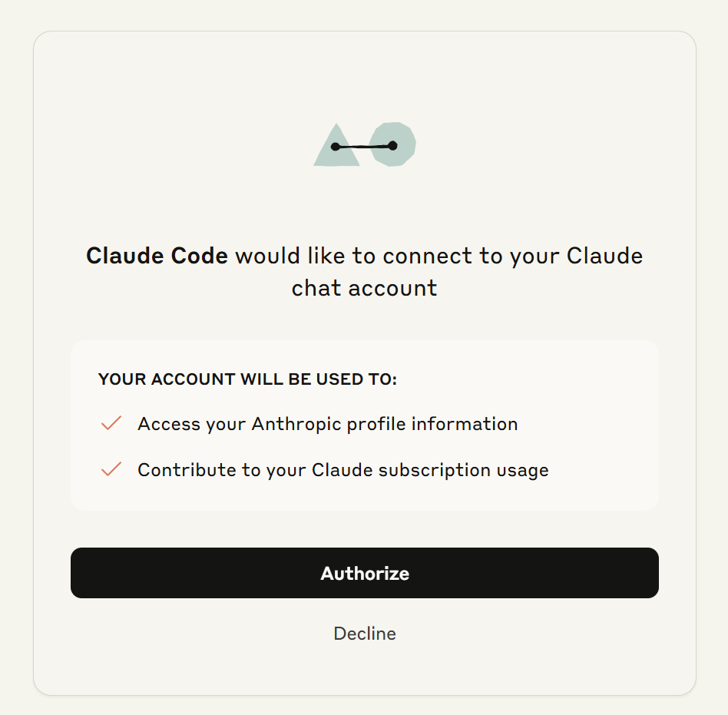This screenshot has height=715, width=728.
Task: Click the checkmark beside Claude subscription usage
Action: point(111,469)
